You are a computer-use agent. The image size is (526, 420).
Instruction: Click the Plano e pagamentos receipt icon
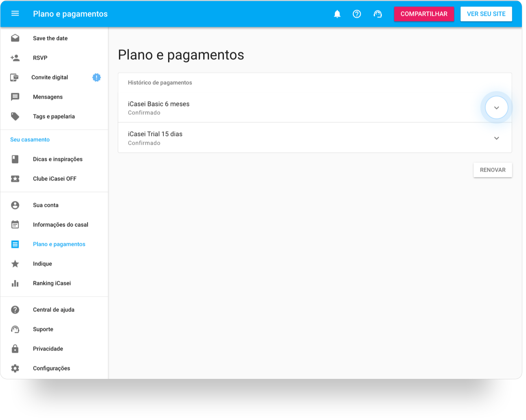[x=15, y=244]
